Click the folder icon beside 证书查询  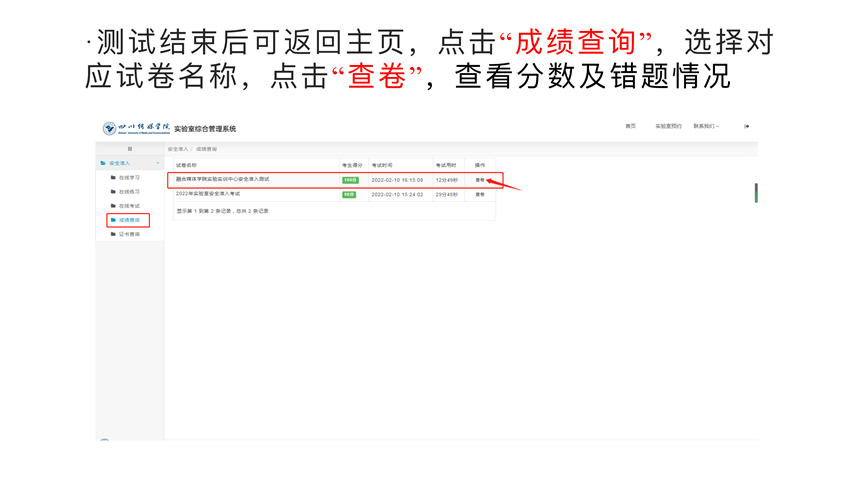pos(113,234)
